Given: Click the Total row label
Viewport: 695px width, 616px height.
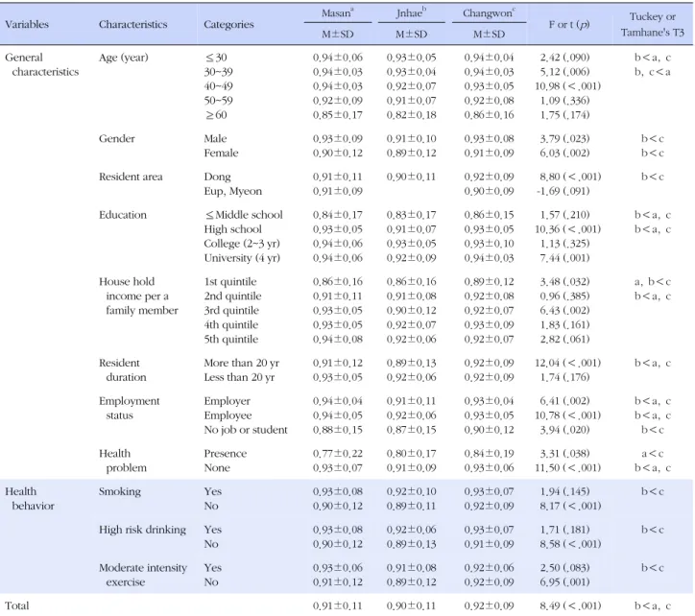Looking at the screenshot, I should (17, 605).
